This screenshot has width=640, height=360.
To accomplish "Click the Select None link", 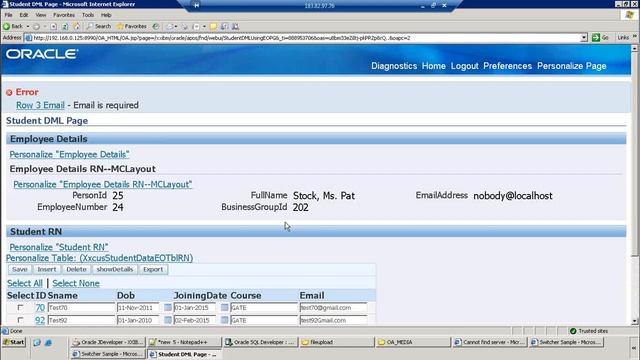I will 76,283.
